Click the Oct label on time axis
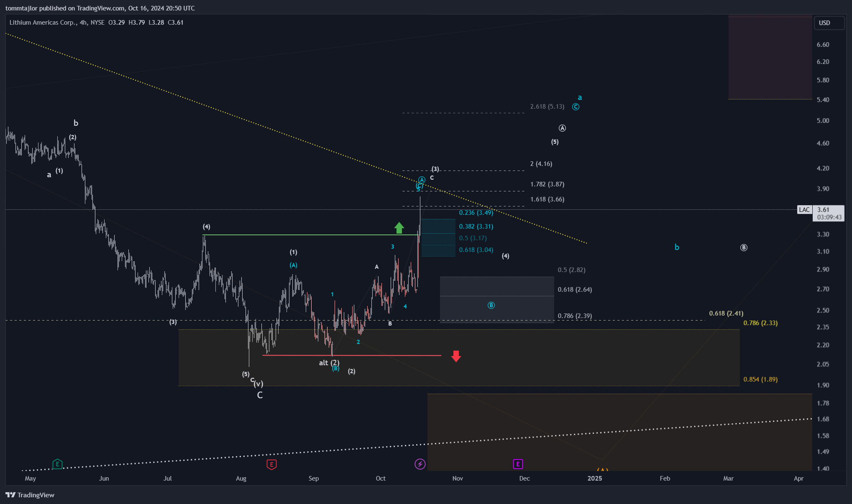 coord(381,479)
